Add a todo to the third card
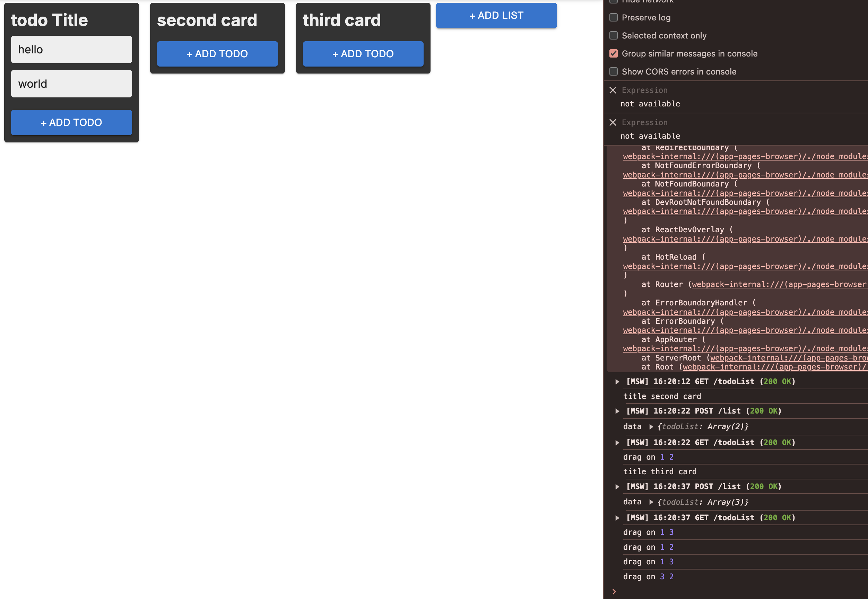This screenshot has height=599, width=868. coord(363,54)
